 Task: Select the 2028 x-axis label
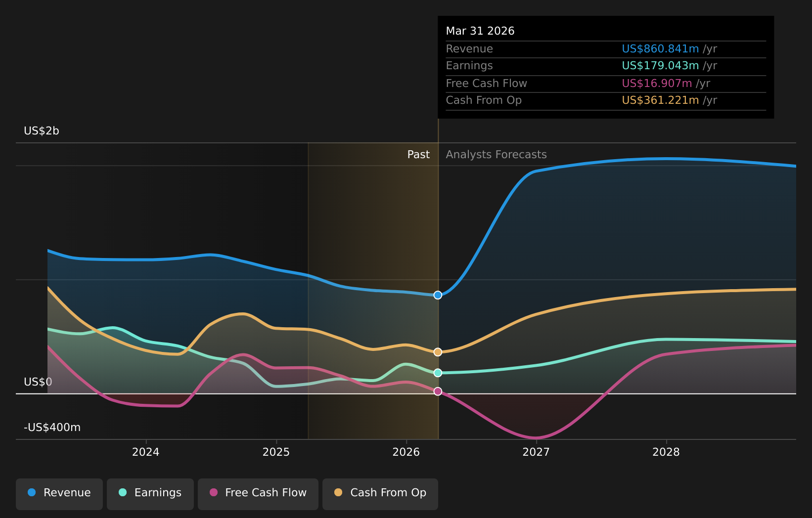pyautogui.click(x=666, y=452)
